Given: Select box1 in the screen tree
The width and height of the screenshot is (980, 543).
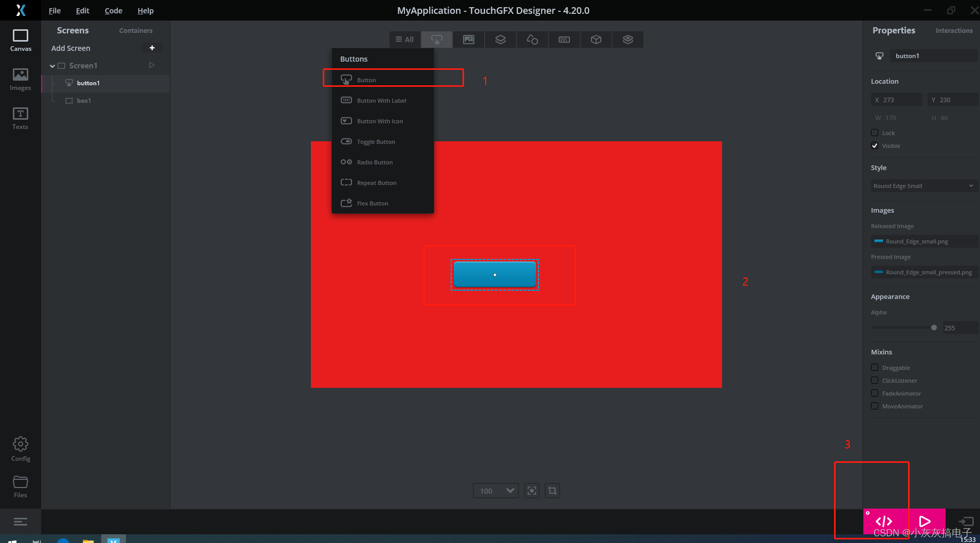Looking at the screenshot, I should click(105, 100).
